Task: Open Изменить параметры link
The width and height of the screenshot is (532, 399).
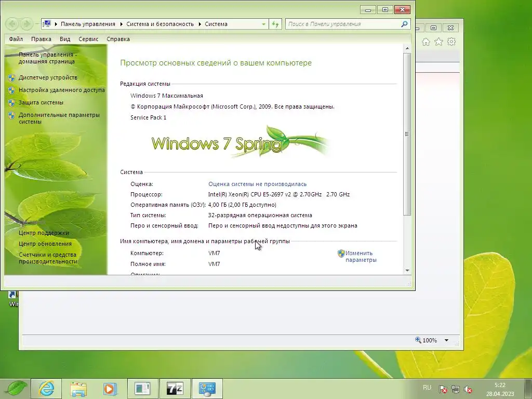Action: click(x=361, y=257)
